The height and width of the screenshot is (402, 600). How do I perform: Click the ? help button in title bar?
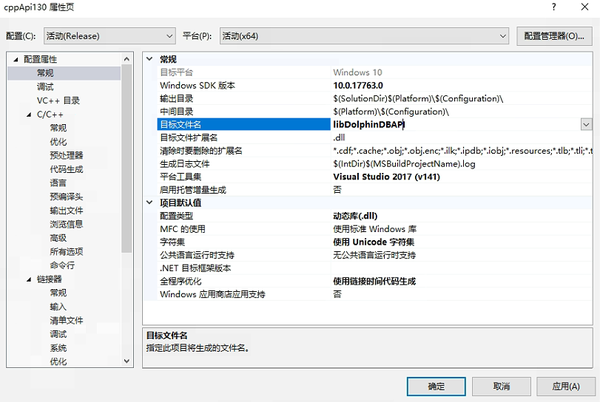pyautogui.click(x=554, y=7)
